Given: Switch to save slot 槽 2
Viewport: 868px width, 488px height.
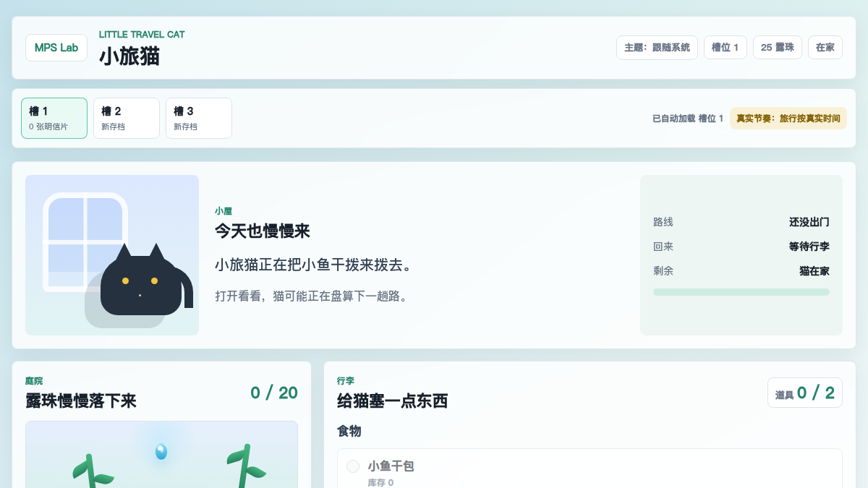Looking at the screenshot, I should click(x=127, y=118).
